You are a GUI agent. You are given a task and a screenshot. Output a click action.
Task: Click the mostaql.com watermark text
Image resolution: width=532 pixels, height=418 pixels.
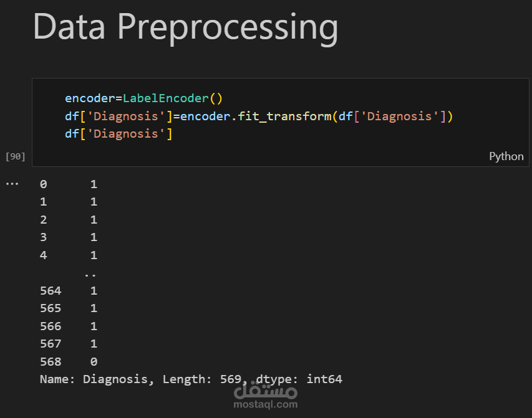tap(265, 404)
